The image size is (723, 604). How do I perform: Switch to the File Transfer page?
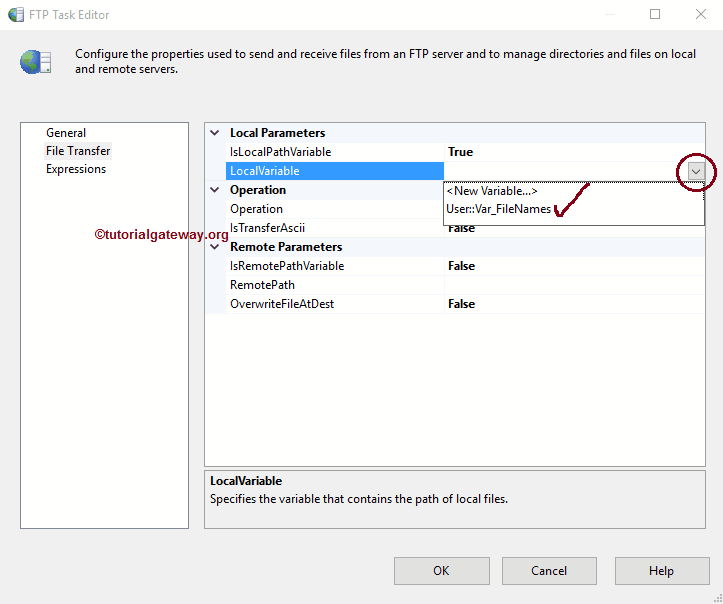coord(78,151)
